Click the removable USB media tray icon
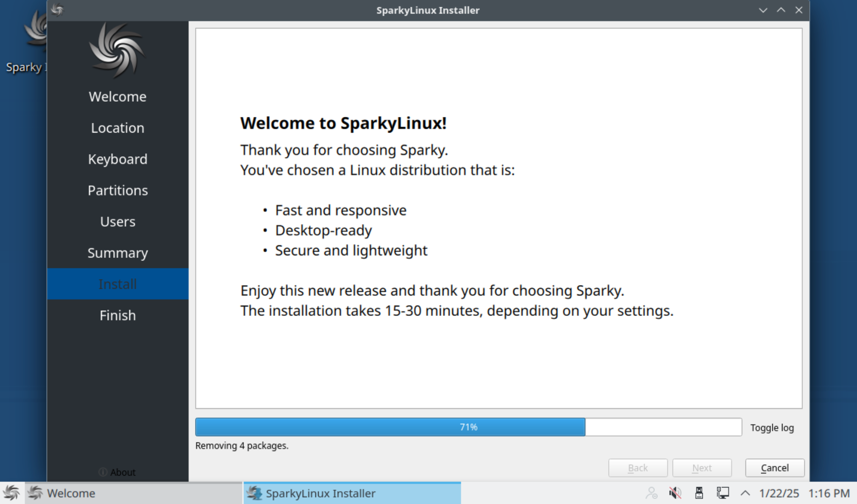Image resolution: width=857 pixels, height=504 pixels. pyautogui.click(x=699, y=493)
